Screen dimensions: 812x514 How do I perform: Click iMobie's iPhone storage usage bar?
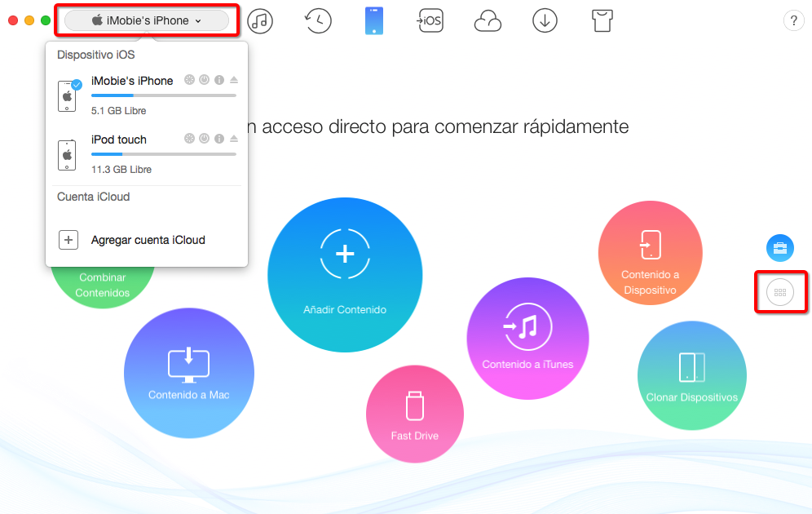pyautogui.click(x=164, y=95)
